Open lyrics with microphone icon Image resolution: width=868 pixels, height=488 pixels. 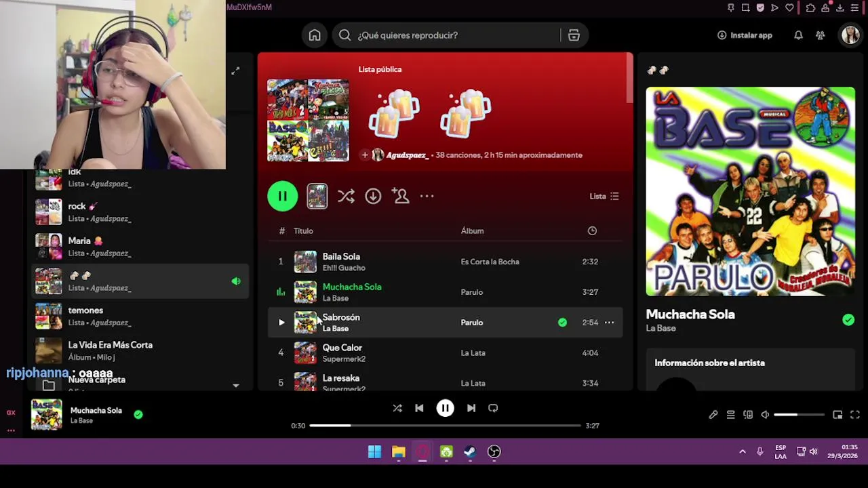pos(713,415)
